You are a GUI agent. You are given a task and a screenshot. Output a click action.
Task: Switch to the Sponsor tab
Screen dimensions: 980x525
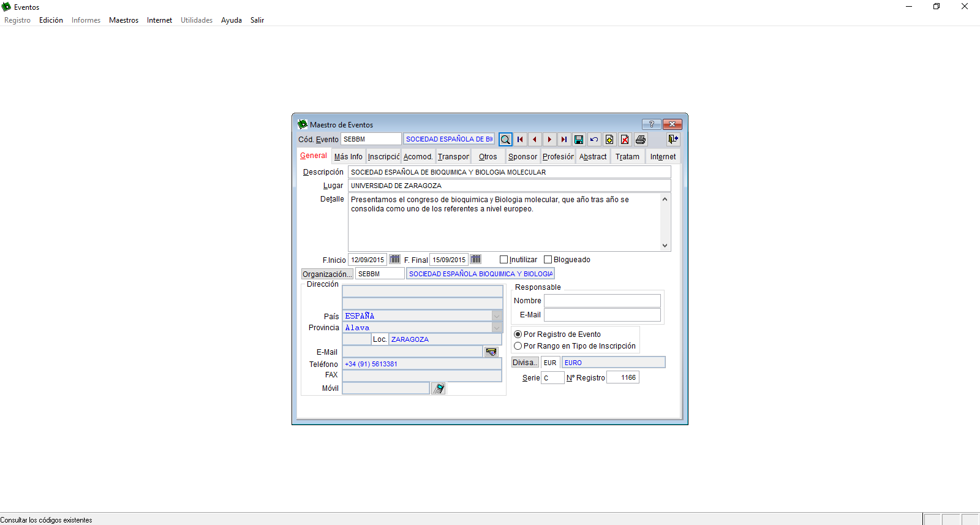pos(522,157)
